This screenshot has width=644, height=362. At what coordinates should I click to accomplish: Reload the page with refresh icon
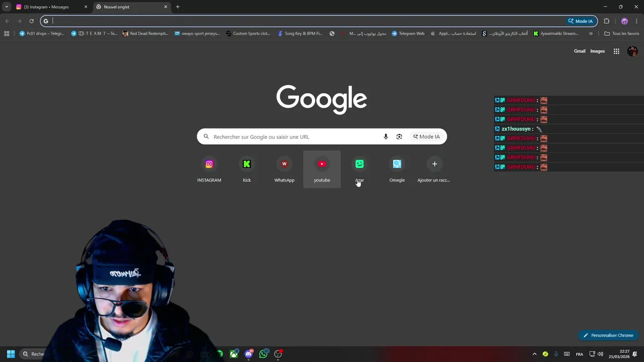point(31,21)
